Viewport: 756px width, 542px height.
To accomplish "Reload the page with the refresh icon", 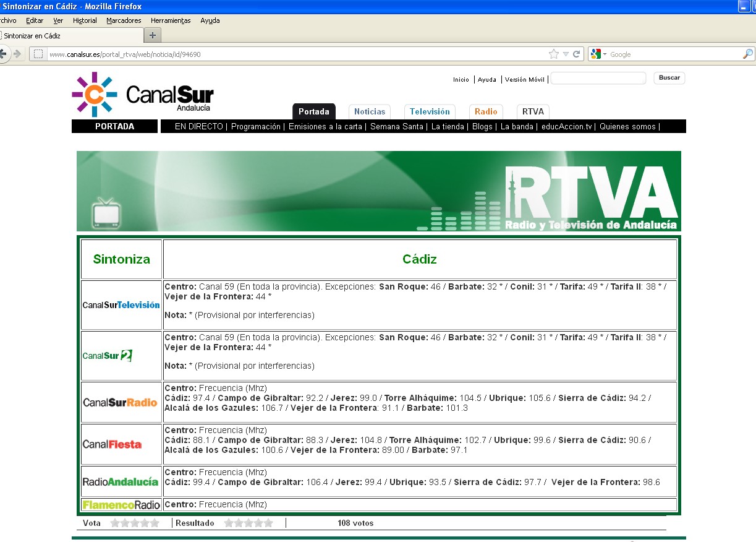I will point(576,54).
